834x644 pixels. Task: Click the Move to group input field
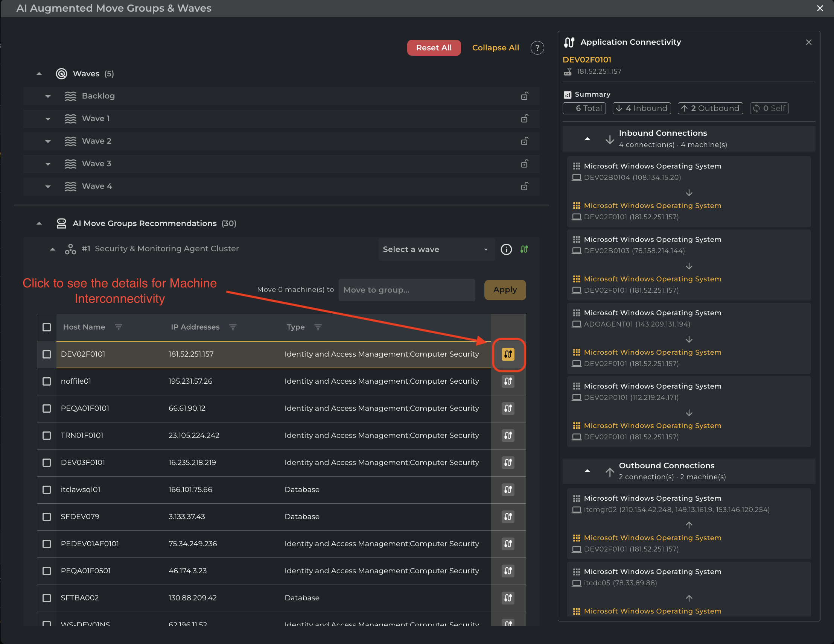(x=406, y=290)
